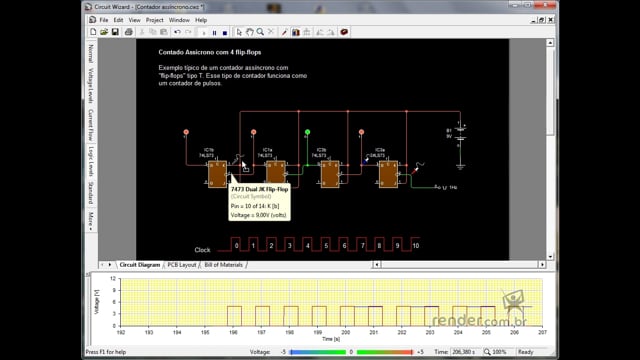Click the rotate right toolbar icon

tap(331, 32)
